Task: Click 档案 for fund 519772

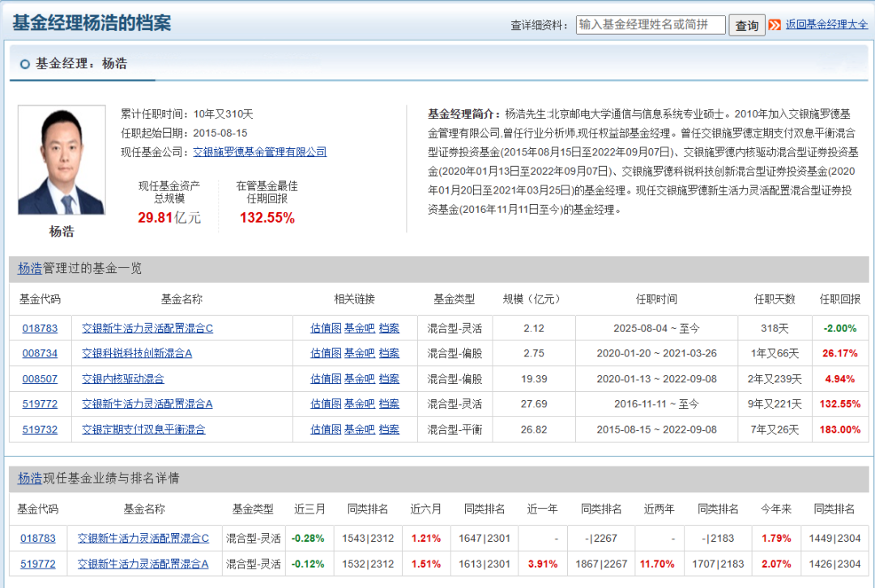Action: (389, 404)
